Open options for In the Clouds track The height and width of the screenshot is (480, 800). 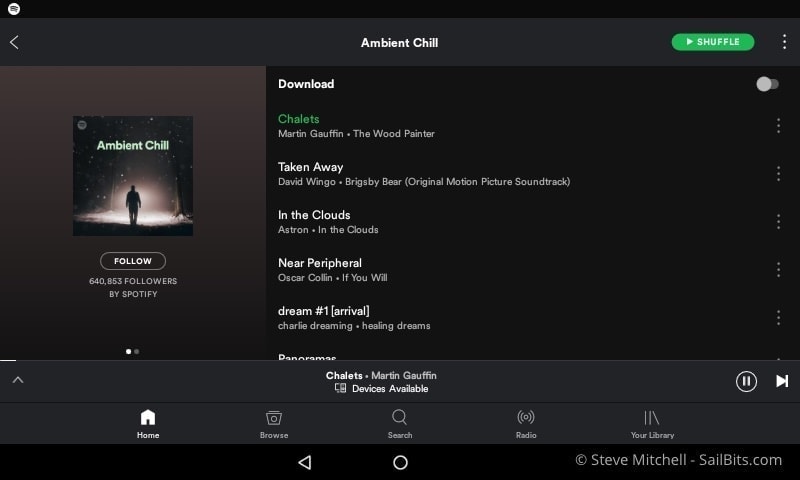point(778,221)
